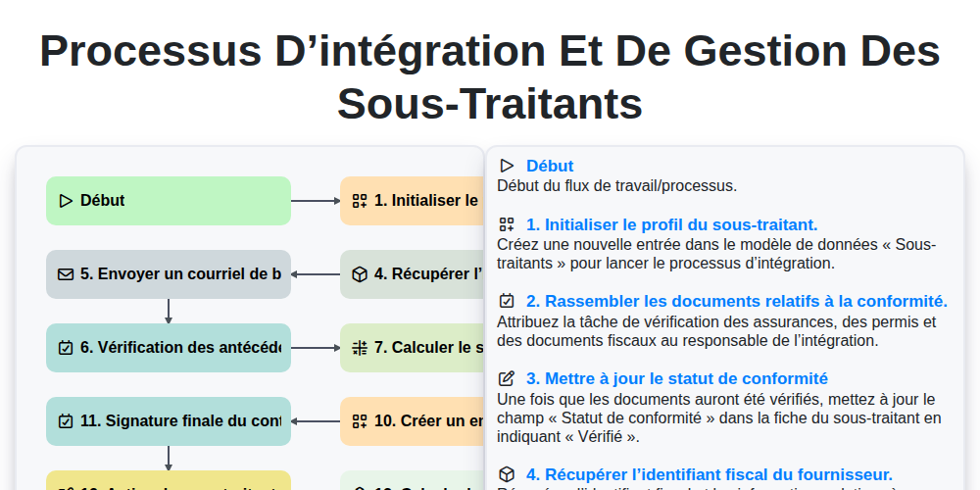
Task: Click the text Début du flux de travail/processus.
Action: (616, 185)
